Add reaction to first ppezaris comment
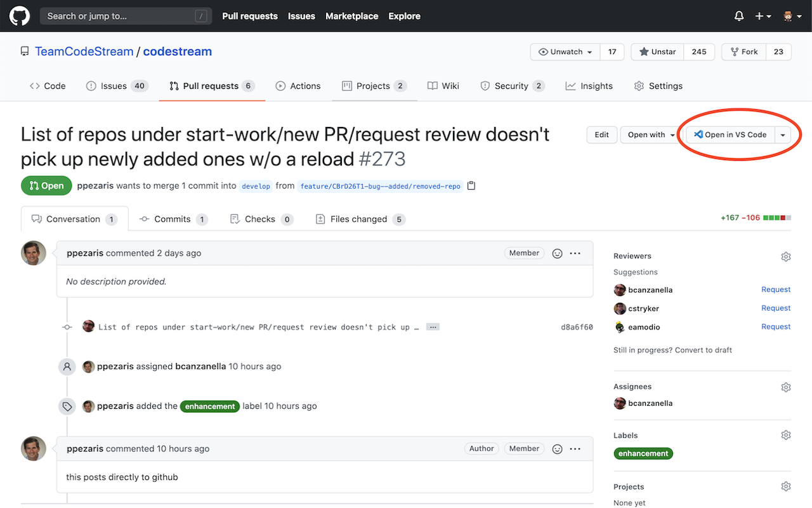 tap(558, 253)
